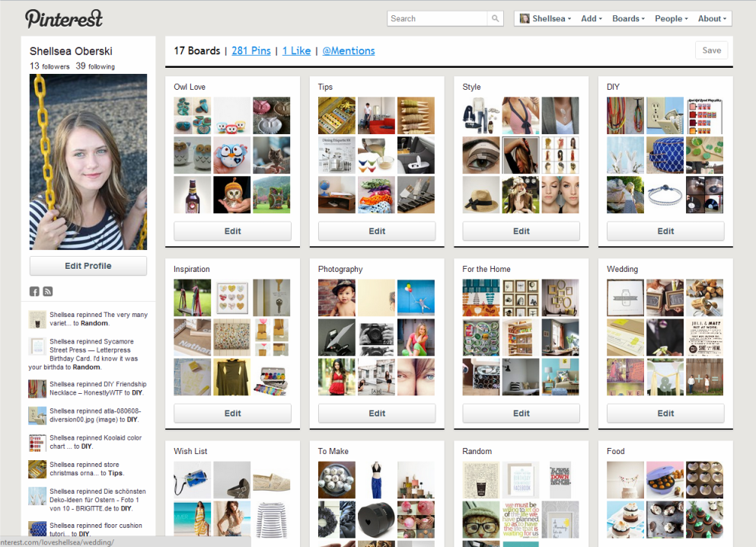Open the store christmas ornaments activity item
The width and height of the screenshot is (756, 547).
88,469
